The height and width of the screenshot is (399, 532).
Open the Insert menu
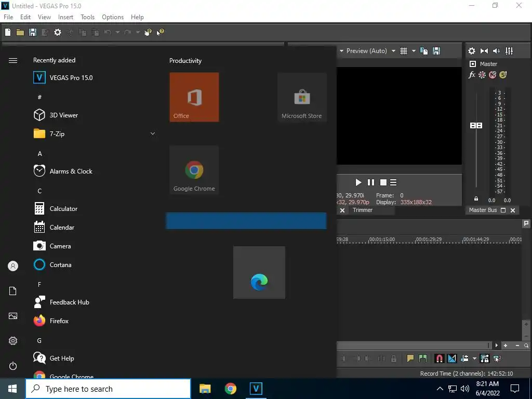65,17
